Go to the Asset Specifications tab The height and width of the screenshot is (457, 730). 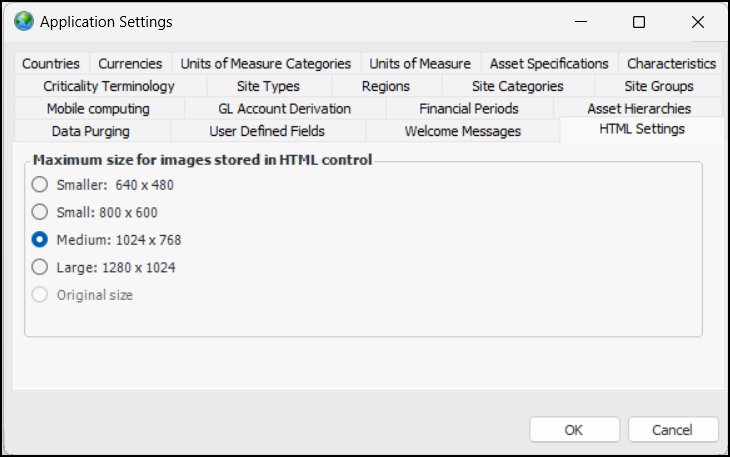pyautogui.click(x=549, y=64)
